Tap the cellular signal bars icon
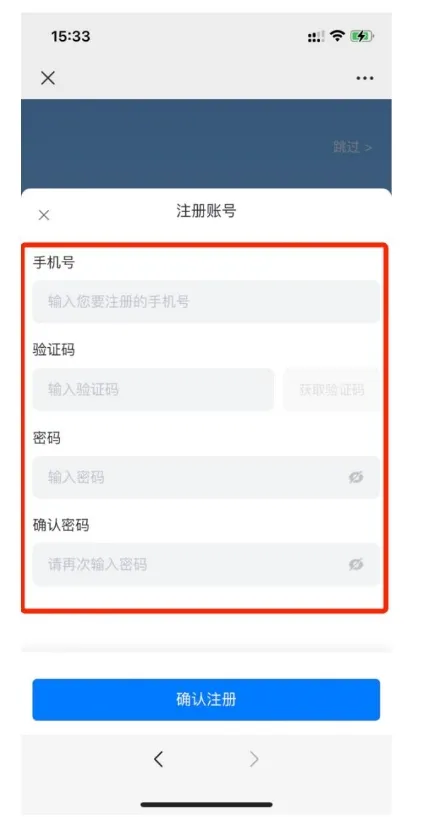 (x=316, y=36)
